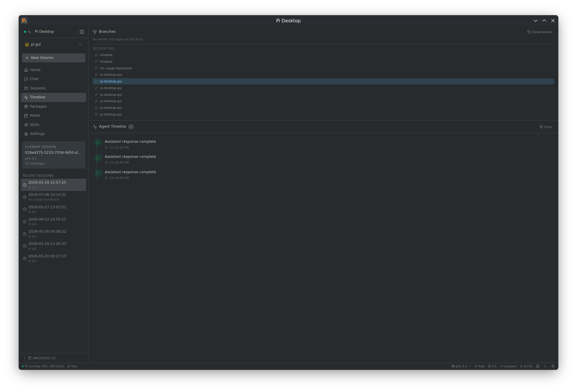The width and height of the screenshot is (577, 392).
Task: Toggle the sidebar from status bar panel icon
Action: (x=538, y=366)
